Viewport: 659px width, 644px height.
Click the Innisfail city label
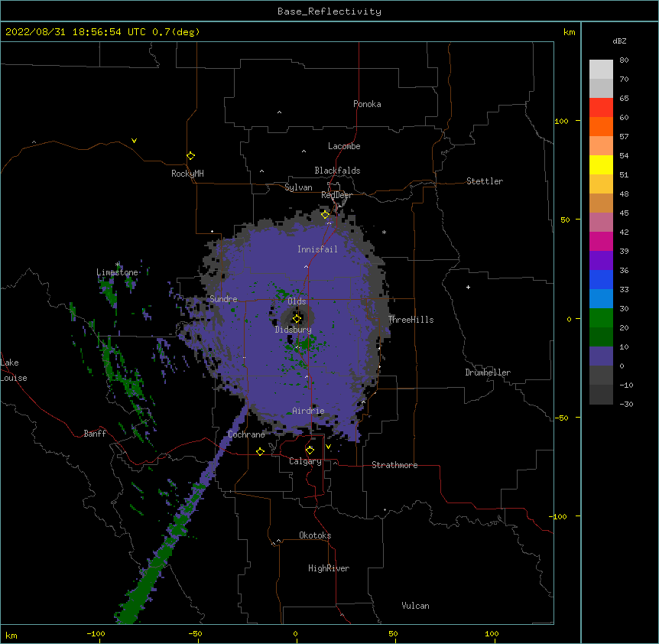pos(317,249)
